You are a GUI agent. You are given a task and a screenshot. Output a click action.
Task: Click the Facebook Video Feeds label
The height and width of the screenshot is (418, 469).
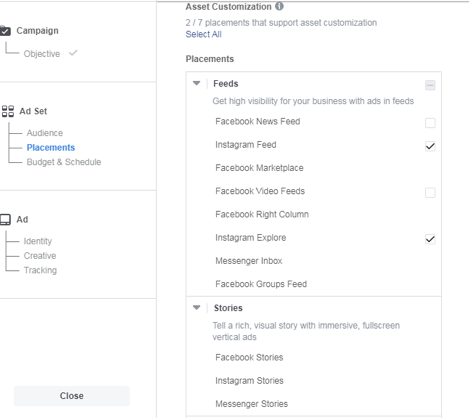(260, 191)
